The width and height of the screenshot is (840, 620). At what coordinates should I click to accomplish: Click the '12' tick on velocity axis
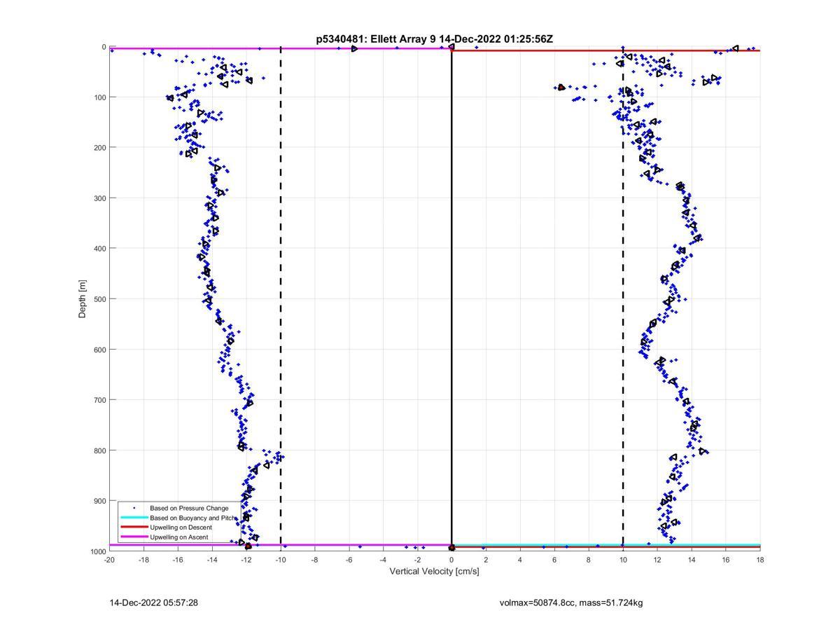pyautogui.click(x=657, y=560)
